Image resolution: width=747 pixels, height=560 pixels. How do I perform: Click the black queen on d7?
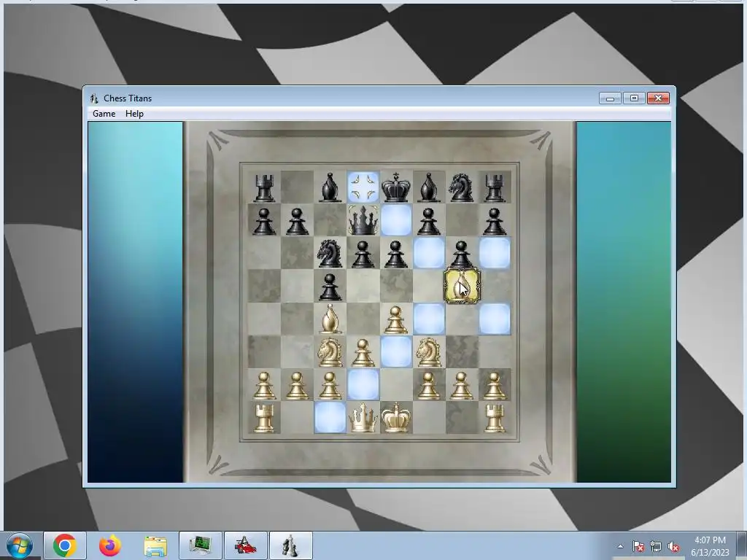click(363, 220)
